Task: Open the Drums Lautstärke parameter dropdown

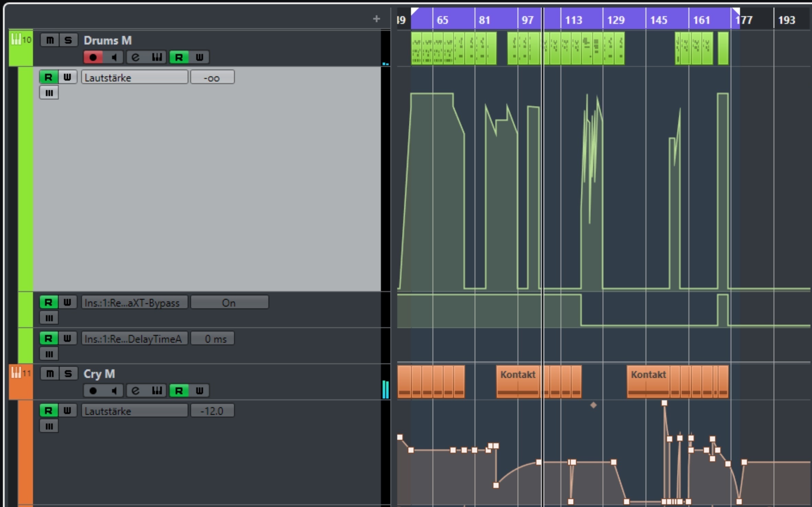Action: pyautogui.click(x=135, y=77)
